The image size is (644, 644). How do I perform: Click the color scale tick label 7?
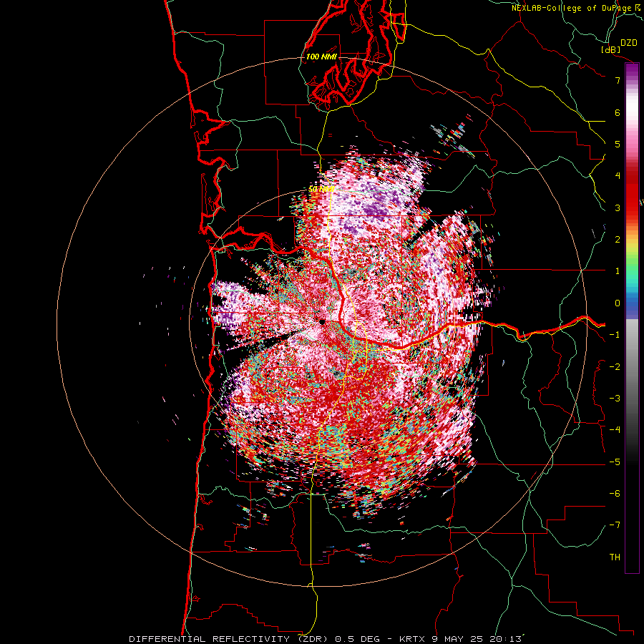(x=618, y=80)
